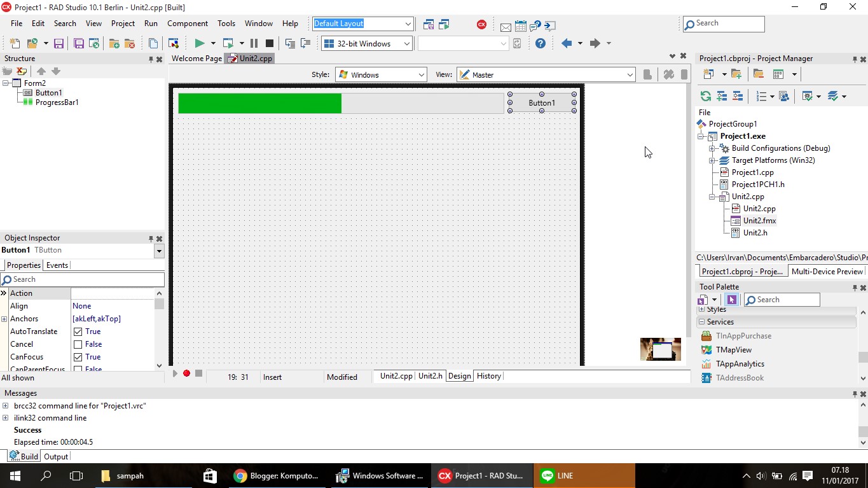Viewport: 868px width, 488px height.
Task: Click Remove file from project folder icon
Action: pyautogui.click(x=130, y=43)
